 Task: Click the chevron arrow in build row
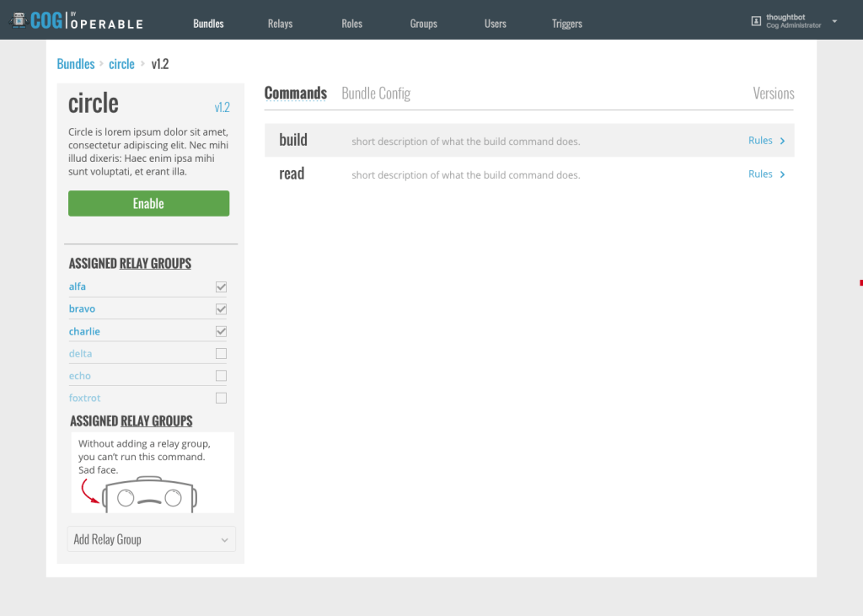coord(782,142)
